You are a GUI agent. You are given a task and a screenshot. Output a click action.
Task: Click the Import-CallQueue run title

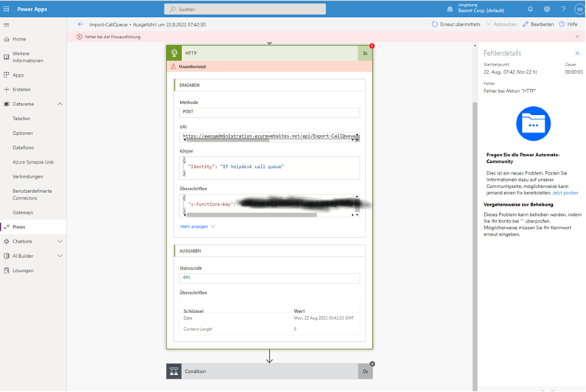click(147, 24)
